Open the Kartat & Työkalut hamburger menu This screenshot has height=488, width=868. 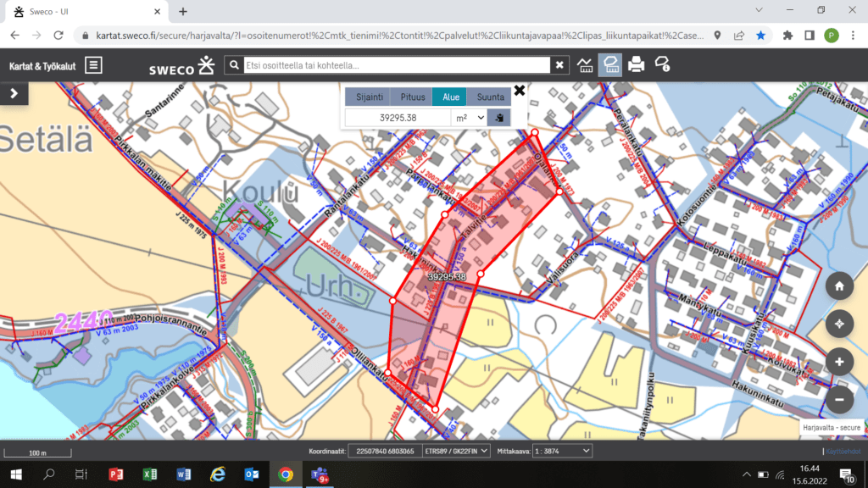pyautogui.click(x=93, y=65)
